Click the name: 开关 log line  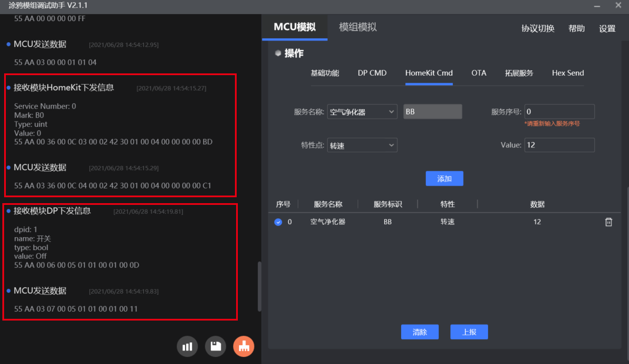click(32, 238)
